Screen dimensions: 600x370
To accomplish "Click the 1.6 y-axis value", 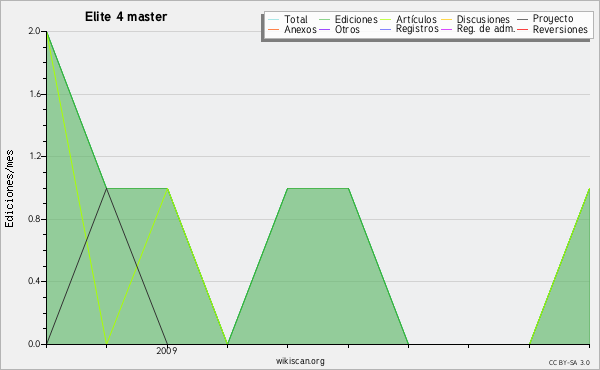I will pos(35,94).
